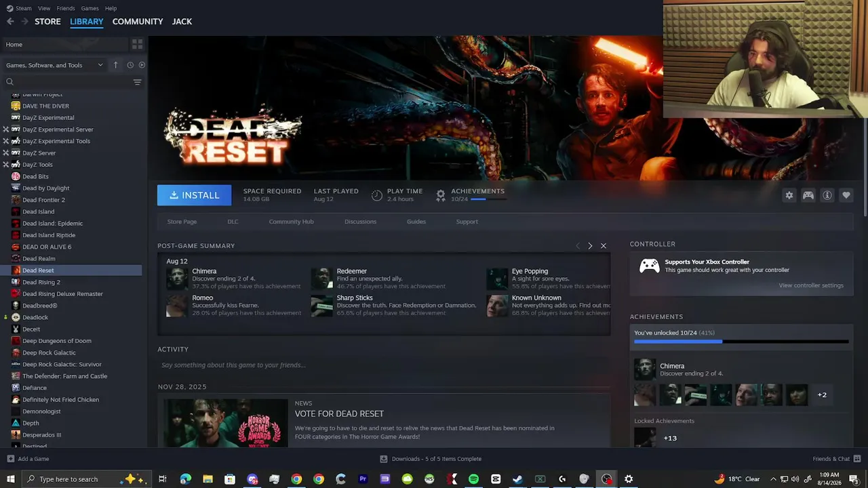Sort library by recent activity clock icon
The image size is (868, 488).
[130, 65]
